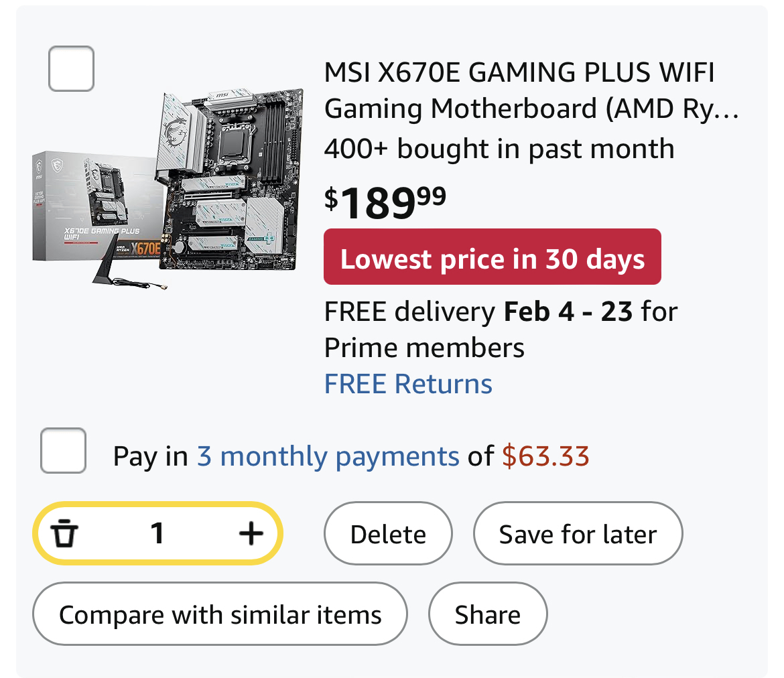Click the trash icon in quantity stepper
The height and width of the screenshot is (678, 784).
pos(66,534)
